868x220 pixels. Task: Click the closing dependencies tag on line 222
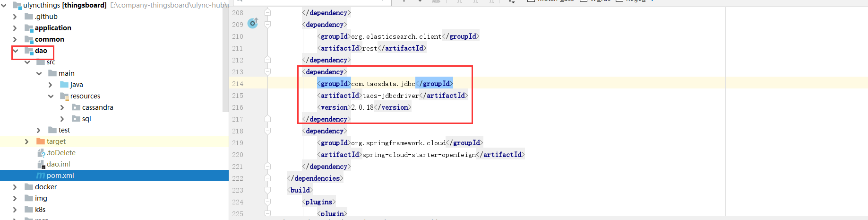click(x=315, y=178)
